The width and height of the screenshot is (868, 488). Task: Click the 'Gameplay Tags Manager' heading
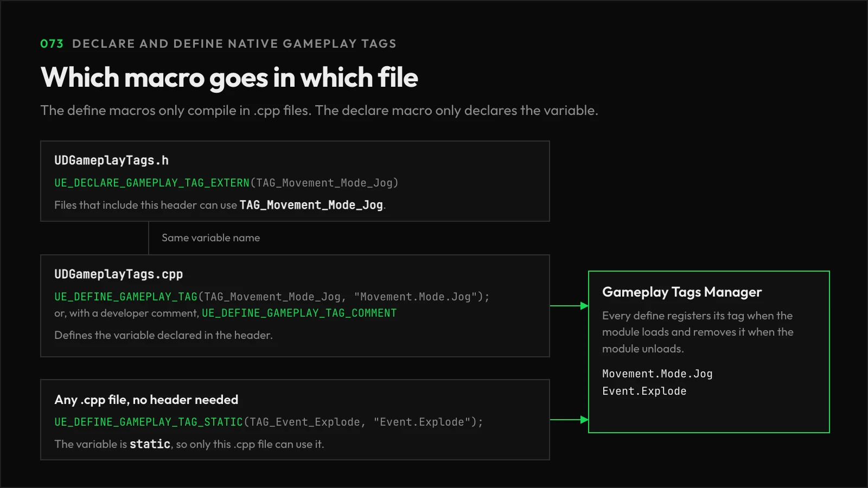pyautogui.click(x=682, y=292)
